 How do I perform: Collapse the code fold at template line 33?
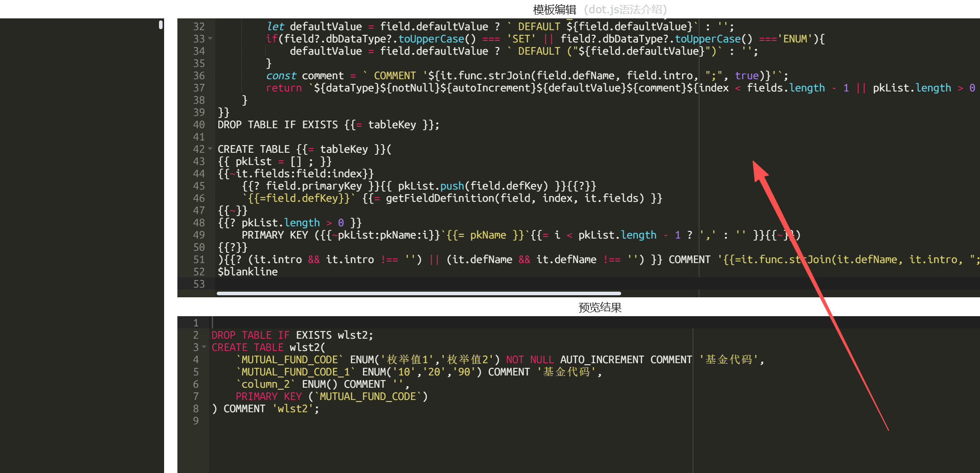tap(210, 39)
